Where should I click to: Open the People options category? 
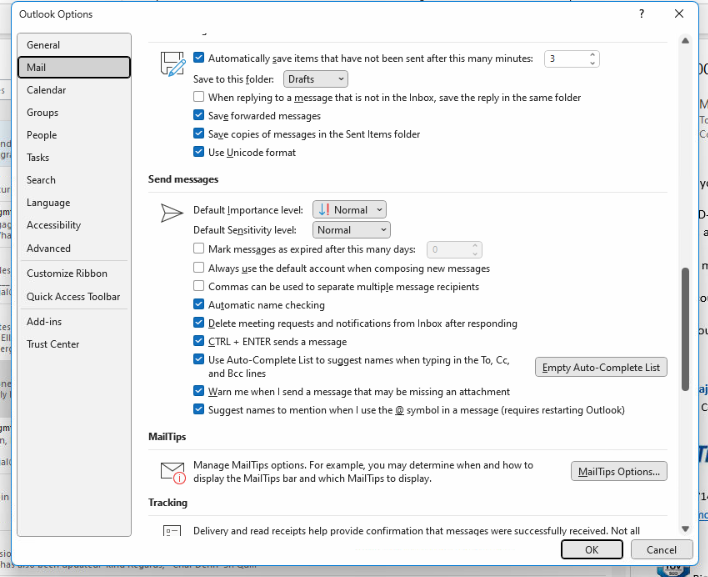(x=75, y=135)
